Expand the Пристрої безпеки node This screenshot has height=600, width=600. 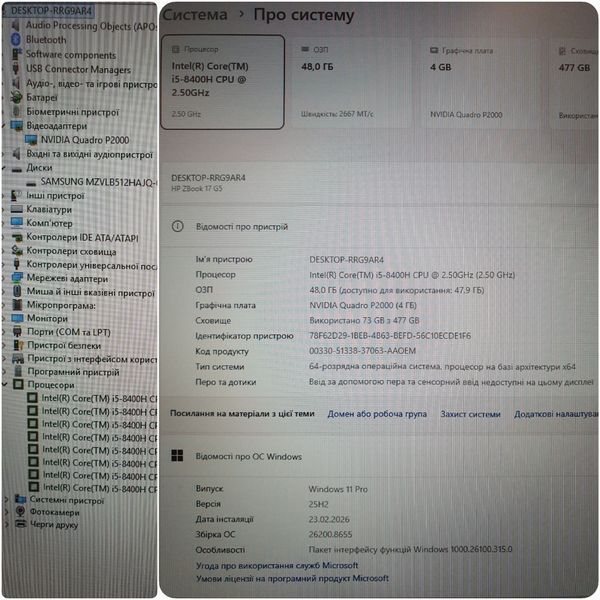pyautogui.click(x=5, y=346)
